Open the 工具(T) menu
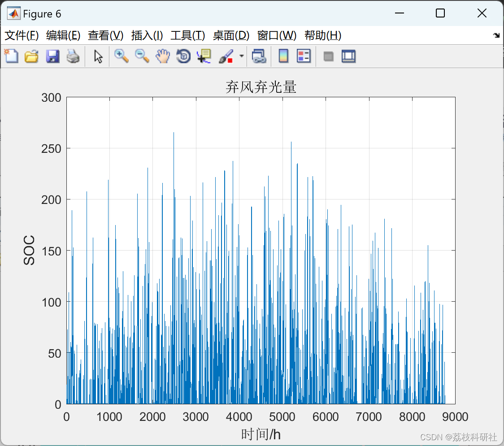The height and width of the screenshot is (446, 504). tap(188, 35)
